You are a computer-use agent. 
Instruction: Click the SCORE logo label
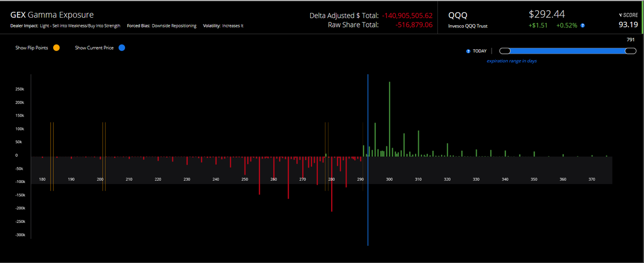628,16
